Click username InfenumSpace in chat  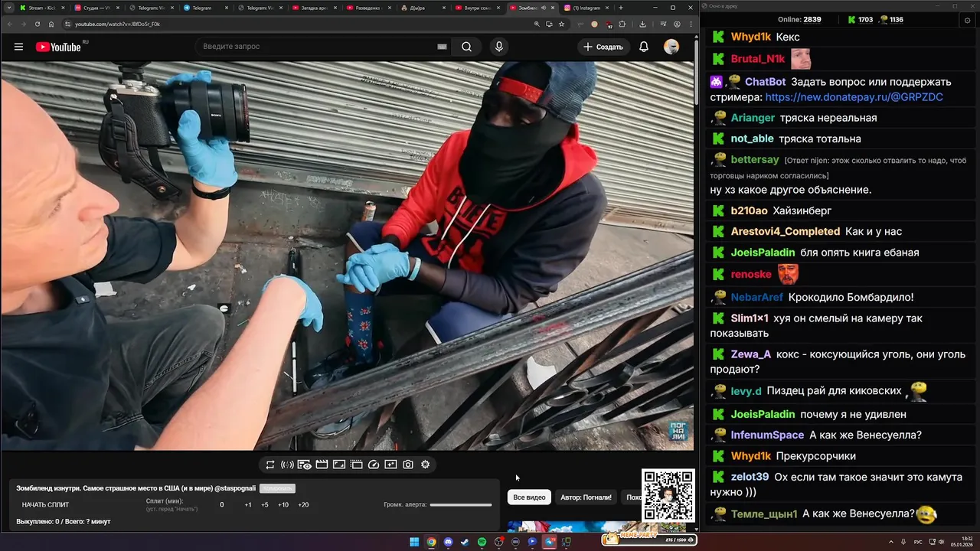tap(767, 435)
